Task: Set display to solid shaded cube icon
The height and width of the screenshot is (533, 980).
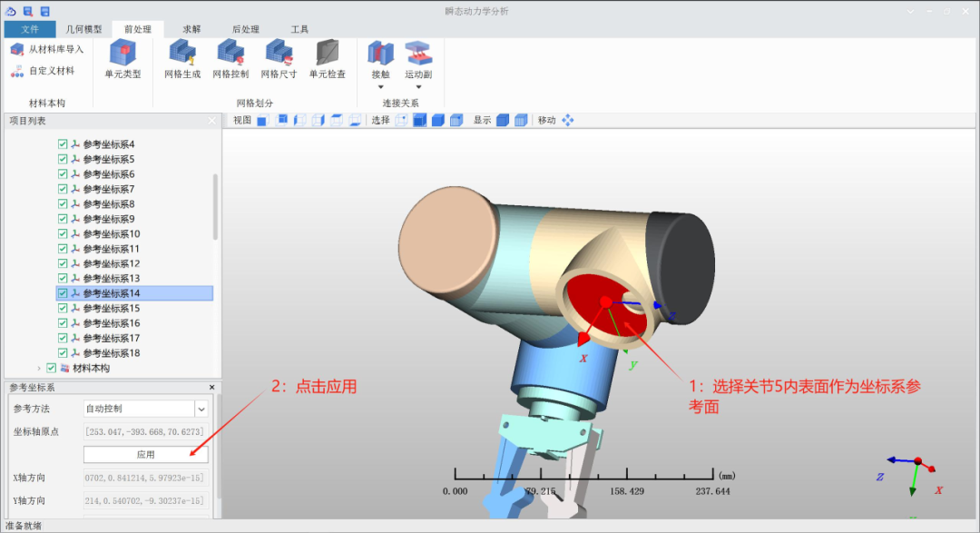Action: (503, 120)
